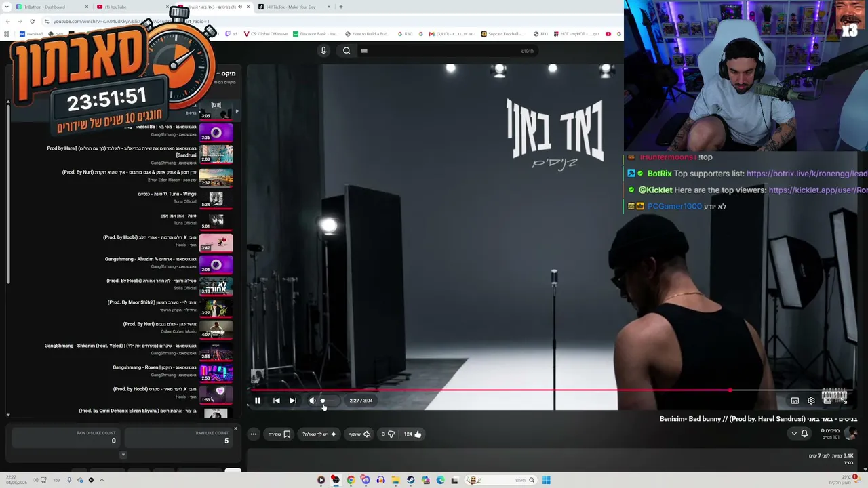Image resolution: width=868 pixels, height=488 pixels.
Task: Expand the raw count panel arrow
Action: (123, 455)
